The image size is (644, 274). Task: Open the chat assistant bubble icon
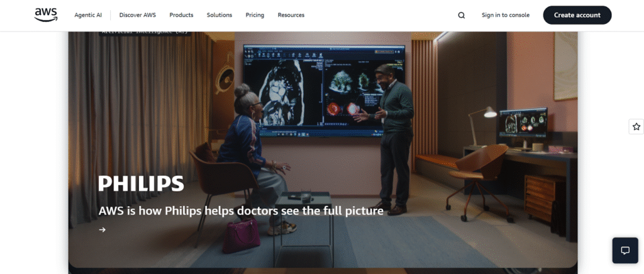[x=625, y=250]
